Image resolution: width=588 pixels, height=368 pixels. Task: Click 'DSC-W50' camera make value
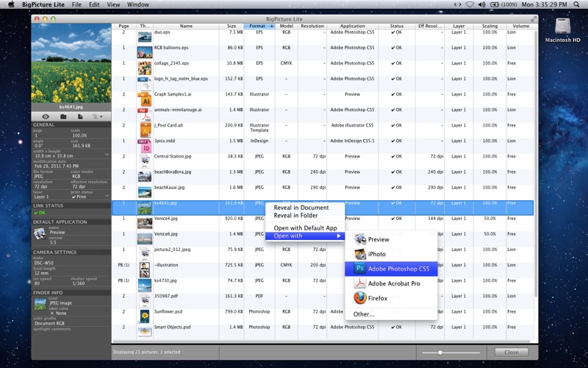[43, 263]
